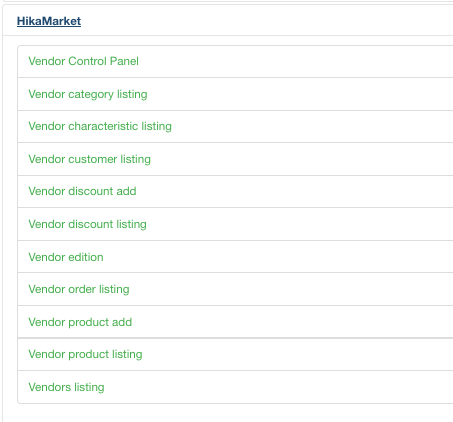Image resolution: width=453 pixels, height=422 pixels.
Task: Click the list row for Vendor Control Panel
Action: (235, 61)
